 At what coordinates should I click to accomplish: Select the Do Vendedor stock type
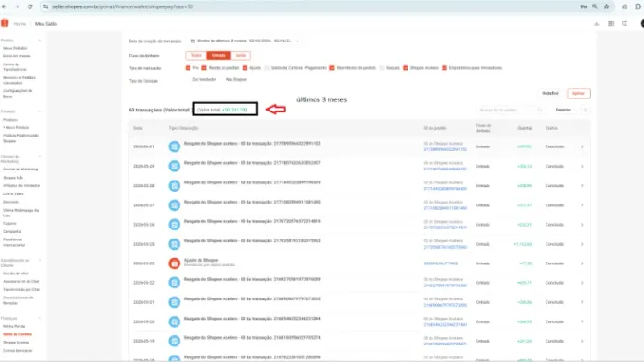[x=204, y=79]
